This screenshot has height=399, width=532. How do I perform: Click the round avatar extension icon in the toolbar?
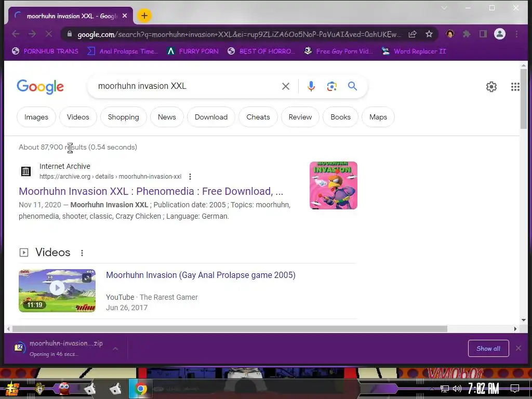[450, 34]
